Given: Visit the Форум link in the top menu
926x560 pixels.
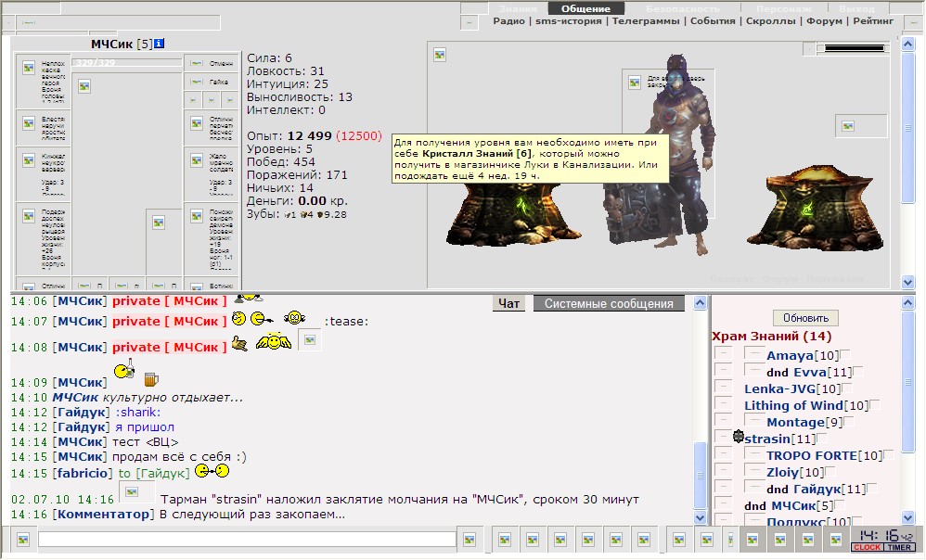Looking at the screenshot, I should [x=825, y=21].
